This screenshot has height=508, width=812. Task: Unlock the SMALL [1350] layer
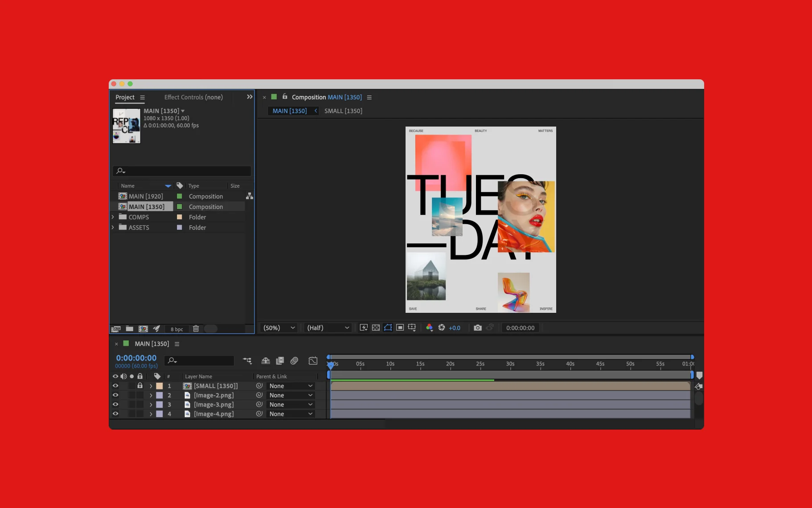(x=140, y=386)
